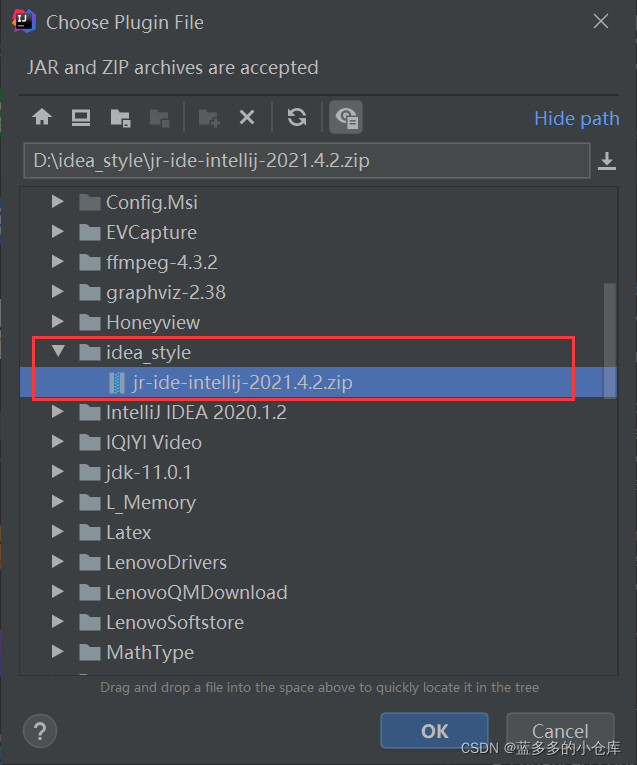
Task: Expand the ffmpeg-4.3.2 folder arrow
Action: (x=58, y=262)
